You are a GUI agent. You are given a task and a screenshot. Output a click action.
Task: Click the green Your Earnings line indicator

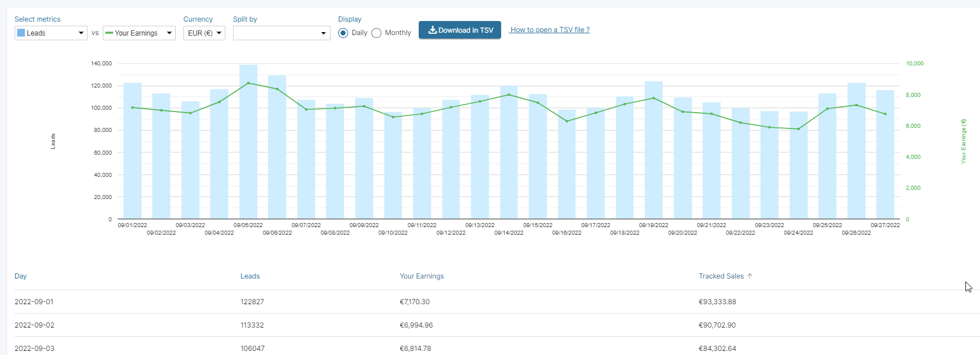pos(109,33)
